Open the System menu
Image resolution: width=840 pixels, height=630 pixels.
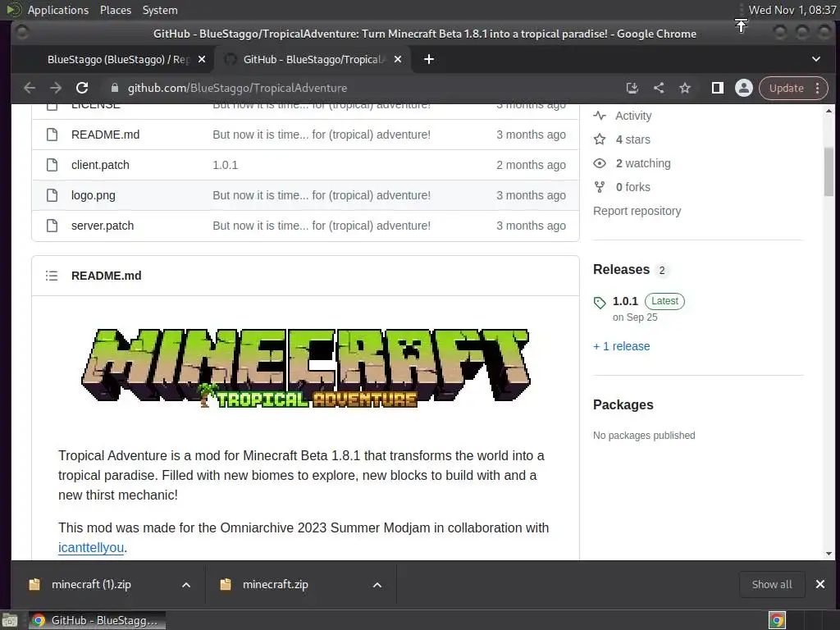pos(160,10)
